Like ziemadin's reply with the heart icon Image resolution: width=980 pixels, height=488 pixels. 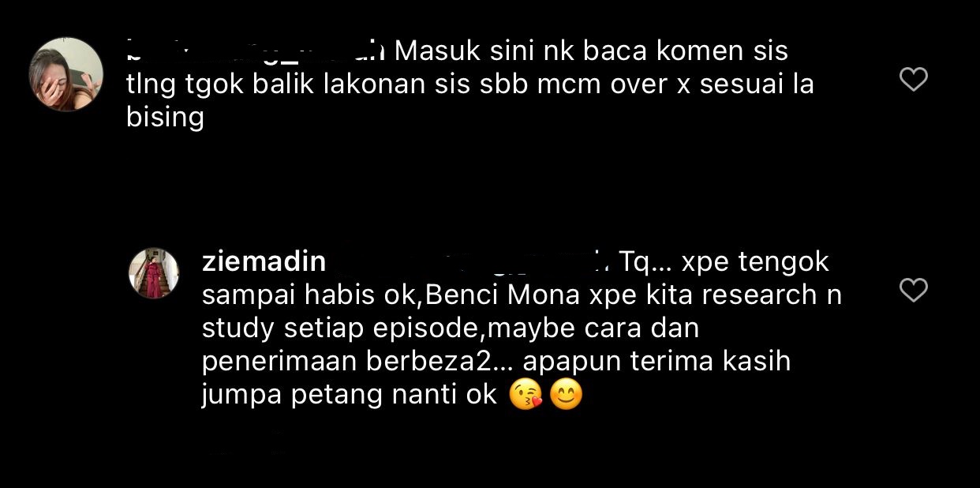point(913,291)
